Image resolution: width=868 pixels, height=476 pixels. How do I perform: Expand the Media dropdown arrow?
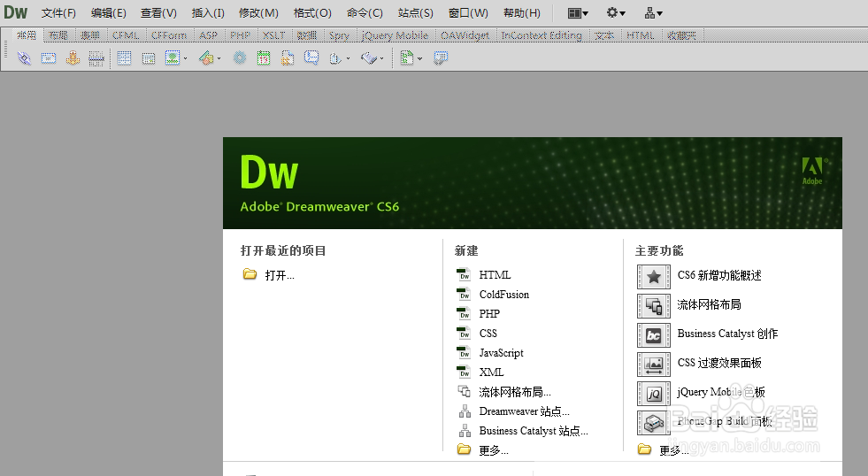click(x=219, y=58)
